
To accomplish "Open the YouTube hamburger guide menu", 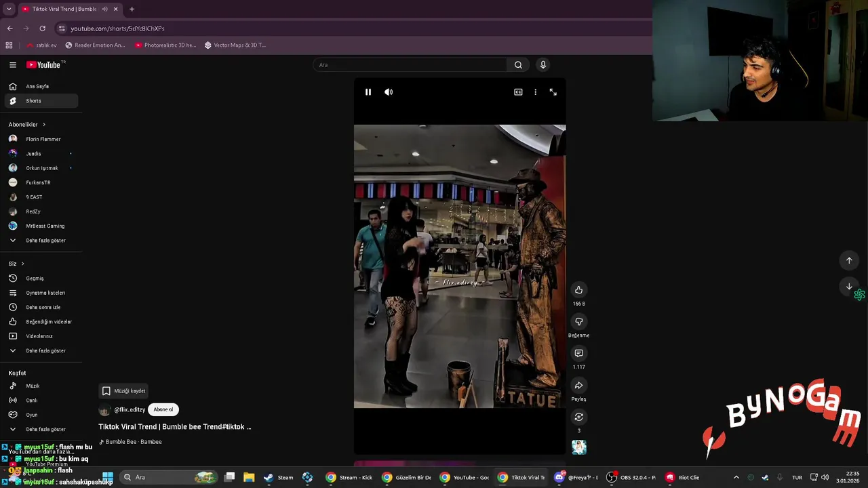I will [x=12, y=65].
